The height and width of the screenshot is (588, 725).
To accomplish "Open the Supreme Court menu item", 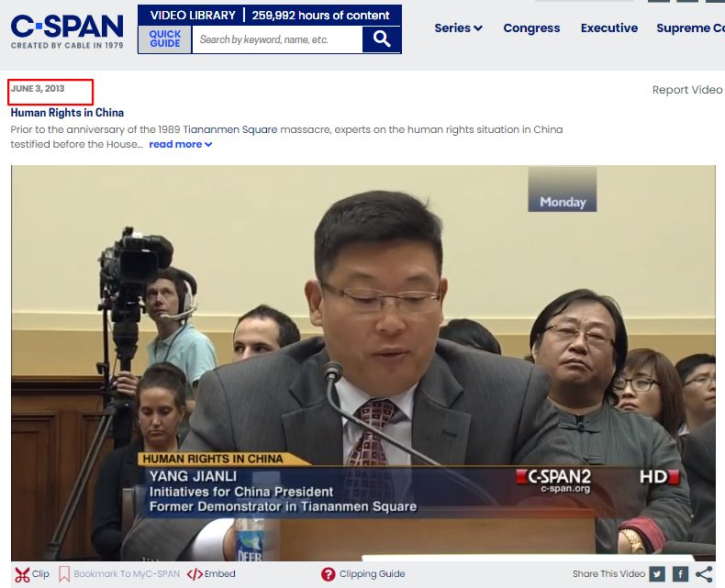I will (690, 28).
